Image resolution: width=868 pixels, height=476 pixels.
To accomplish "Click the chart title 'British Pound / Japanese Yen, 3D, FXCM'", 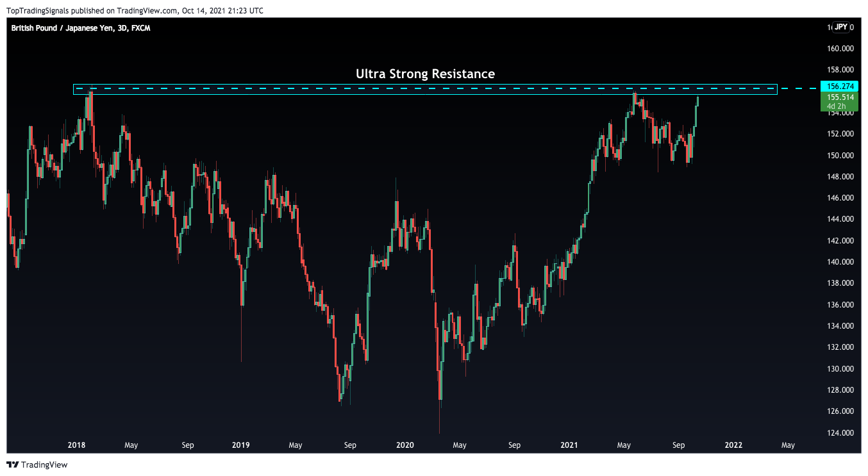I will click(81, 28).
